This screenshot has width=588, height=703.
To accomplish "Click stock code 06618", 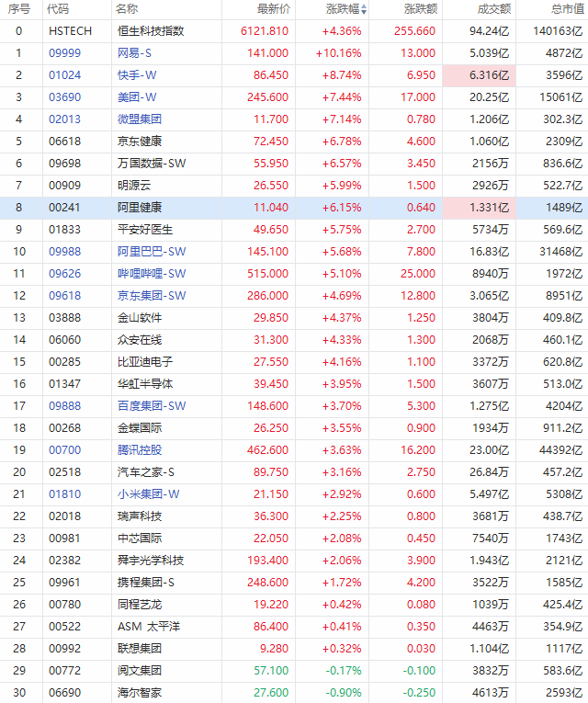I will 64,142.
